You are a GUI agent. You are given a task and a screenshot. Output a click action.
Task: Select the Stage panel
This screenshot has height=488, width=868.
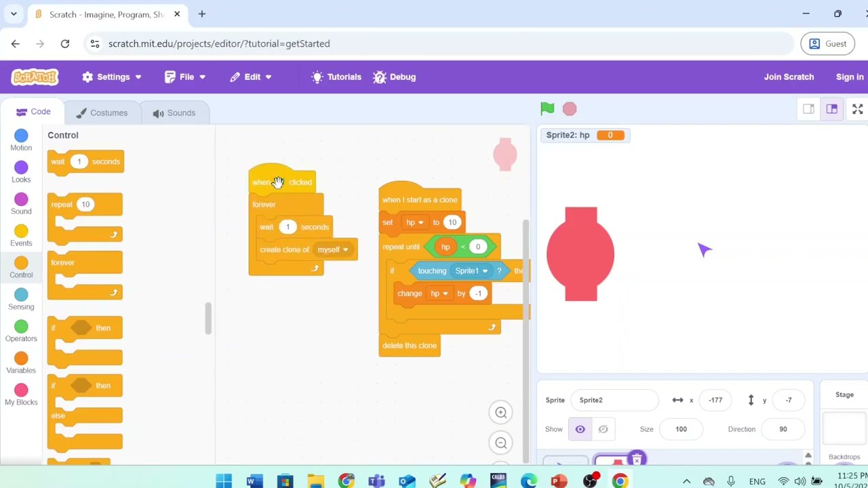(x=844, y=424)
